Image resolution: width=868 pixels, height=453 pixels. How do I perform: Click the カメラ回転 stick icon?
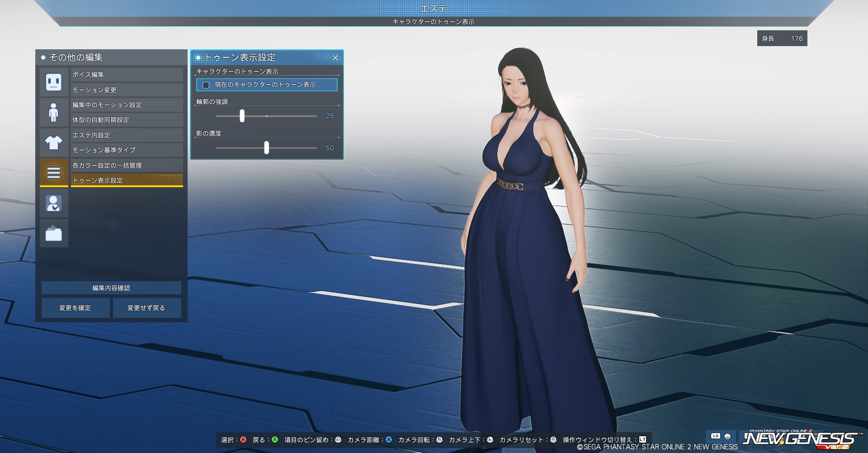(x=439, y=439)
